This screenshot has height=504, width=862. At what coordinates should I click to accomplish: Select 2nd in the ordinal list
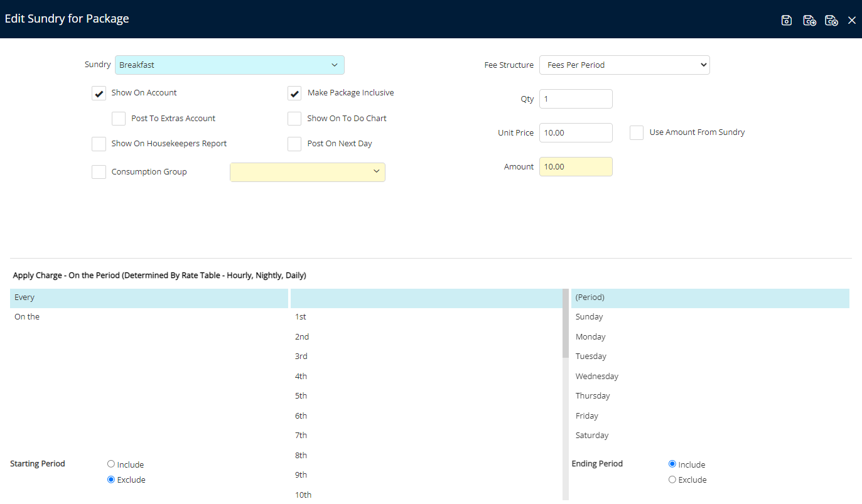click(x=426, y=337)
